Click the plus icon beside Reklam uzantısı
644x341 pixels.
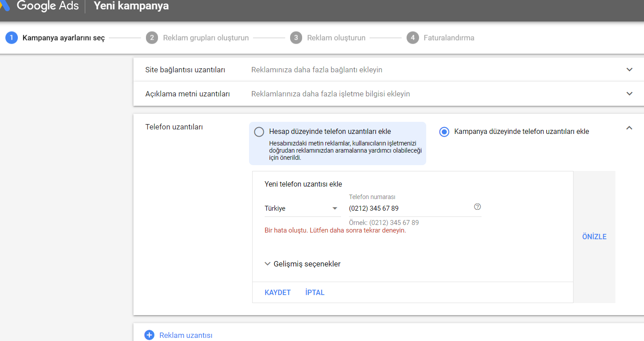coord(150,335)
